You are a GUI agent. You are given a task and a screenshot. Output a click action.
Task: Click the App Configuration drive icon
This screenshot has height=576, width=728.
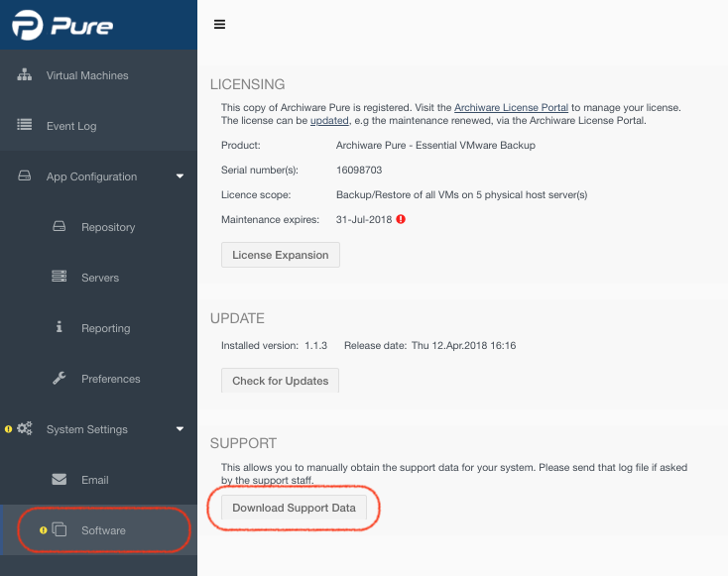click(24, 175)
